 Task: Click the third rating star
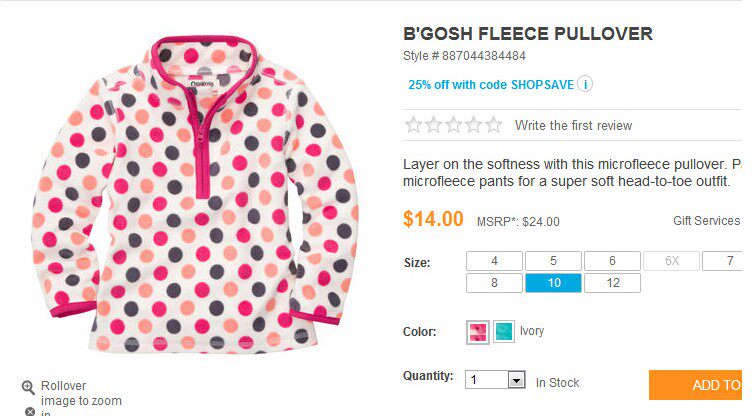pos(453,126)
